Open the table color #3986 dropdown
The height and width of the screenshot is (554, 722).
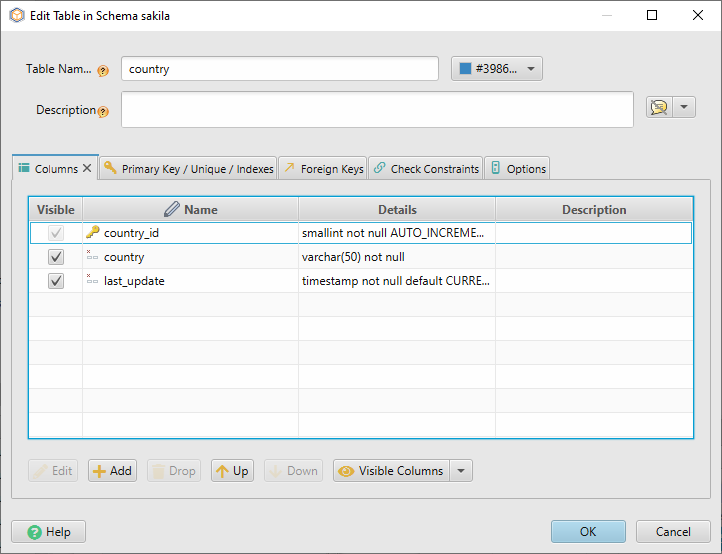497,69
